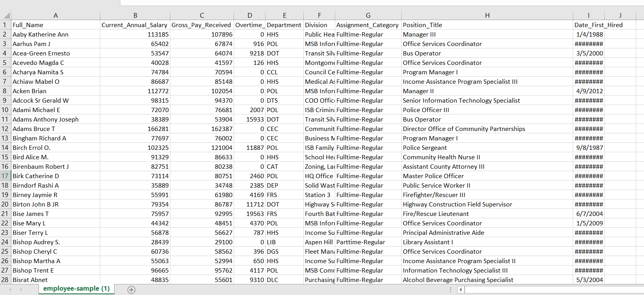Select row 17 header

point(6,176)
